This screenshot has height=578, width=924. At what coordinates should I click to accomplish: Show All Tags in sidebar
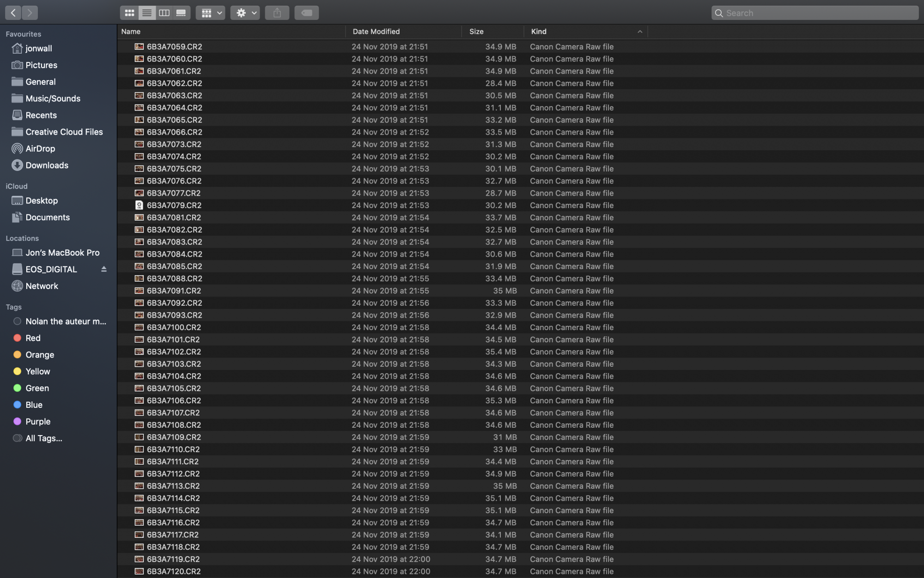pos(43,438)
